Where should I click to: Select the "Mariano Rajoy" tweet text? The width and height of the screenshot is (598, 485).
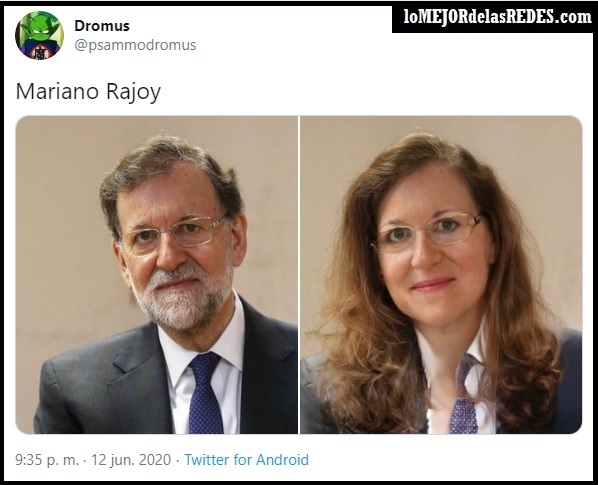pos(88,92)
